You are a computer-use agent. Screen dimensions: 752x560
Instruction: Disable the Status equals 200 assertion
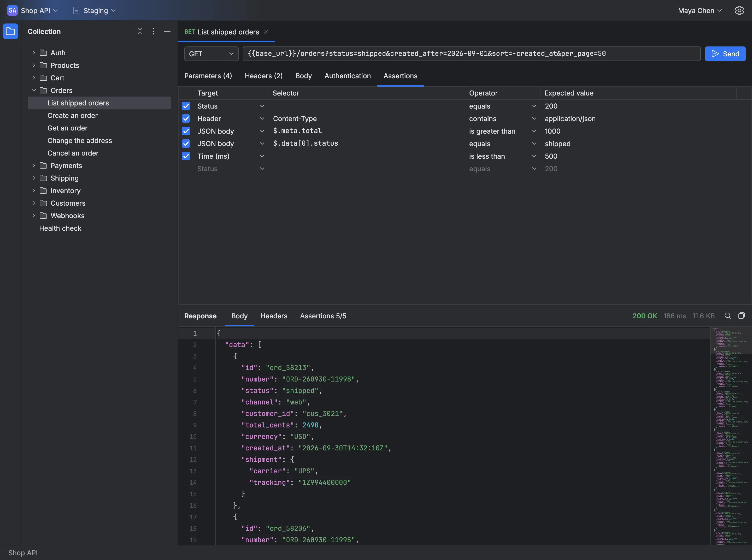click(186, 106)
